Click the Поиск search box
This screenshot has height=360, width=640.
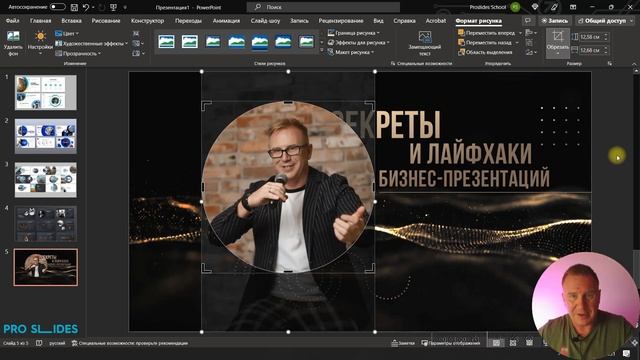click(323, 7)
